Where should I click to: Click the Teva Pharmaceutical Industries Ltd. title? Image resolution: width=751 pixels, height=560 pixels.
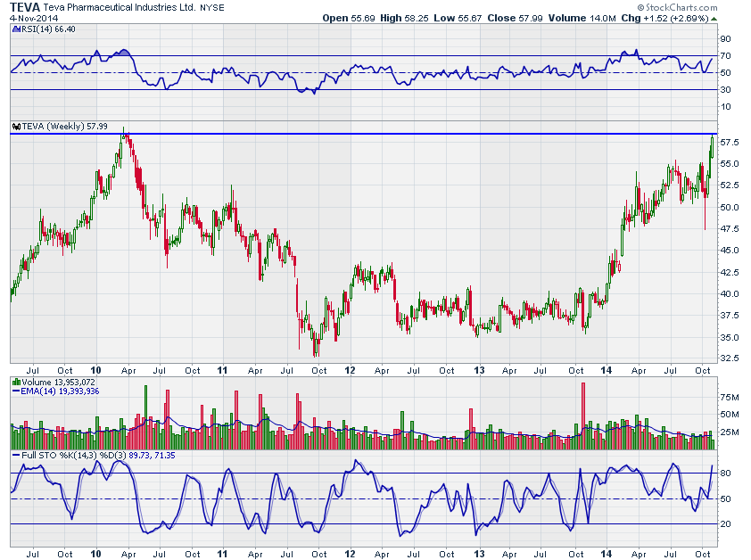[x=122, y=6]
